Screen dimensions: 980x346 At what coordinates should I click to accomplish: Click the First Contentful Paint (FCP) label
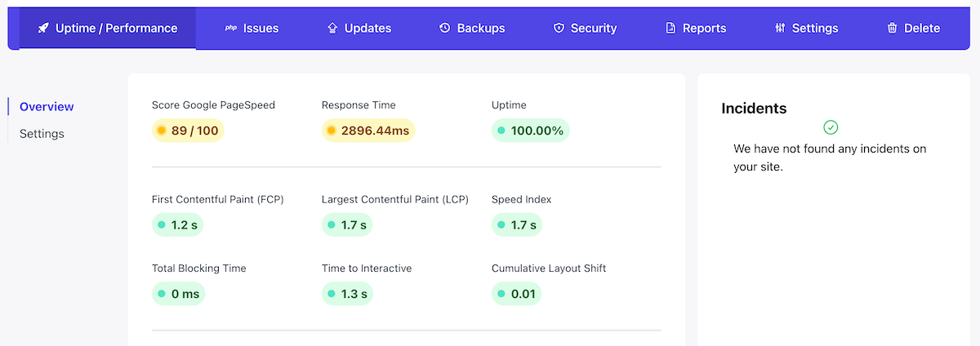click(x=218, y=199)
